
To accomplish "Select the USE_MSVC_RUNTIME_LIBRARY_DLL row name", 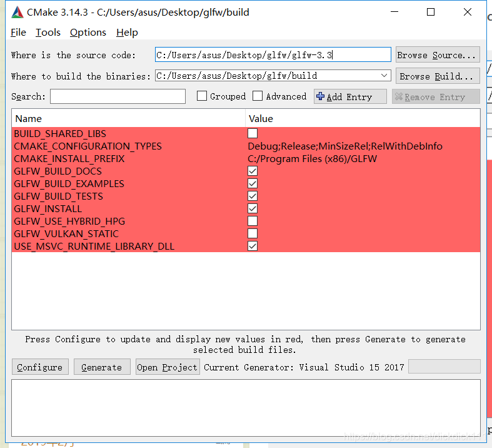I will pos(94,247).
